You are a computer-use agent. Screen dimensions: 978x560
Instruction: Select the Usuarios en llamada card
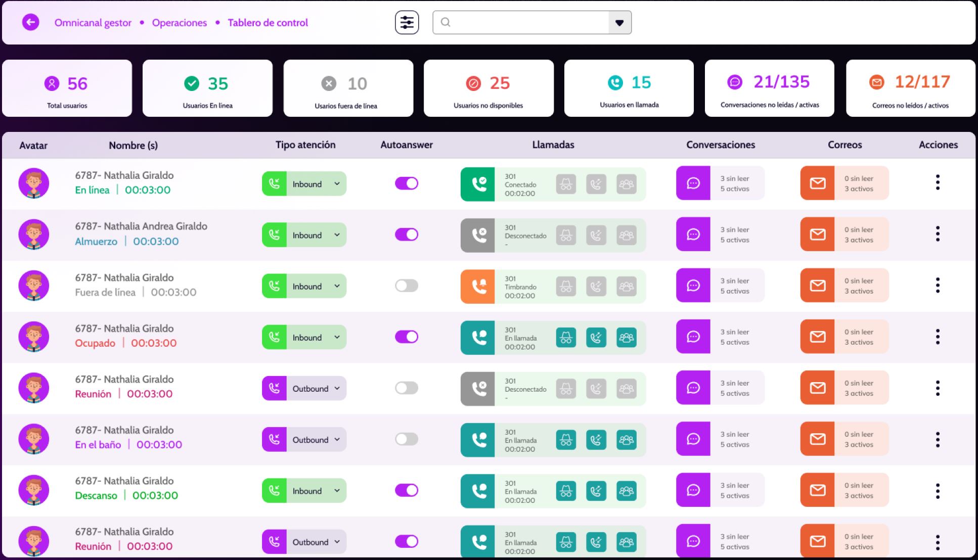click(x=629, y=88)
